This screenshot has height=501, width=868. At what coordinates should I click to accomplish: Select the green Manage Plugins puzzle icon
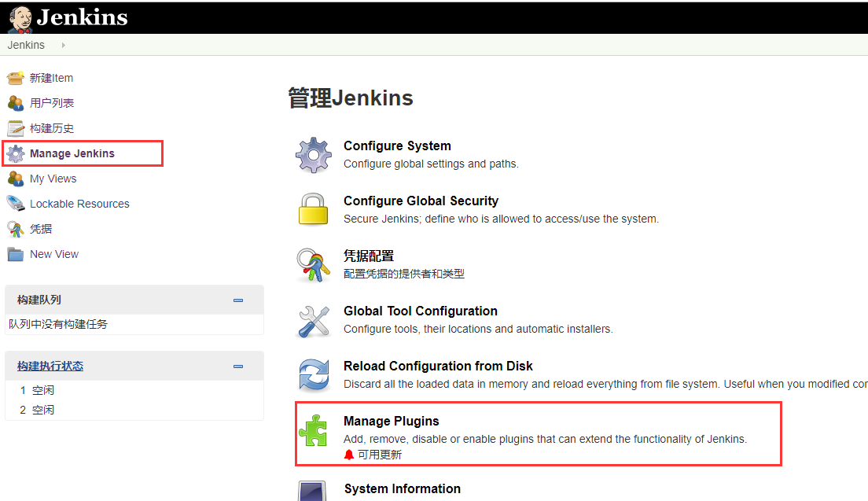tap(314, 432)
